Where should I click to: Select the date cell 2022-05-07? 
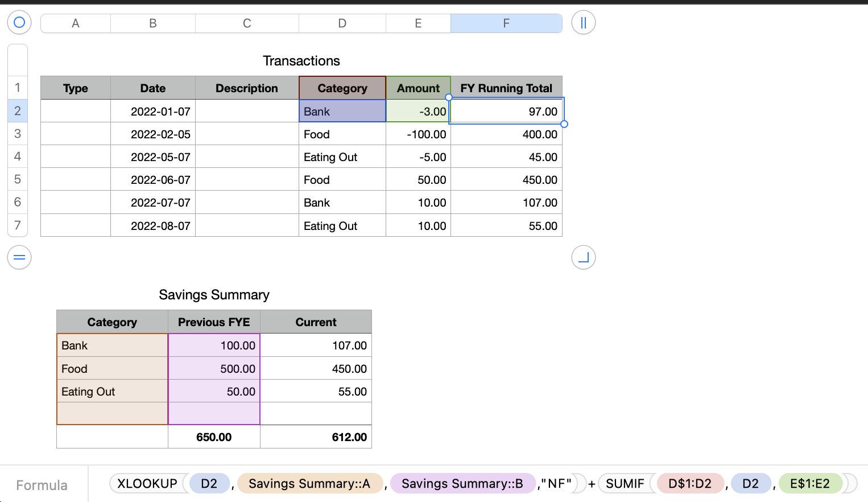[153, 157]
